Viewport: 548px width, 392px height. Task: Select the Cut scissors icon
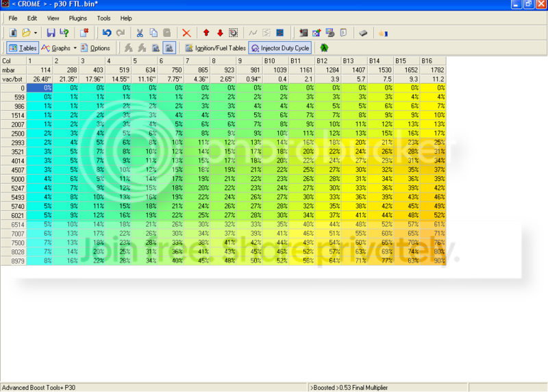(x=140, y=32)
